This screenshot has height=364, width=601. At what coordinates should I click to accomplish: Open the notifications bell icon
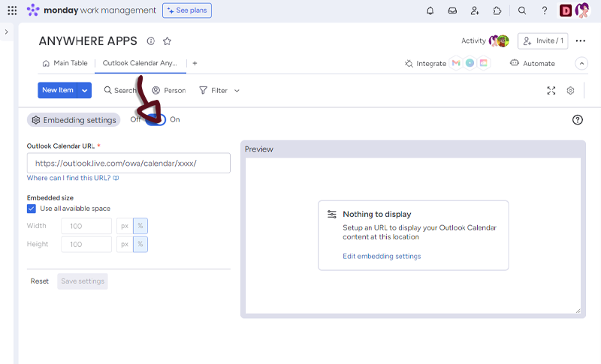(430, 11)
